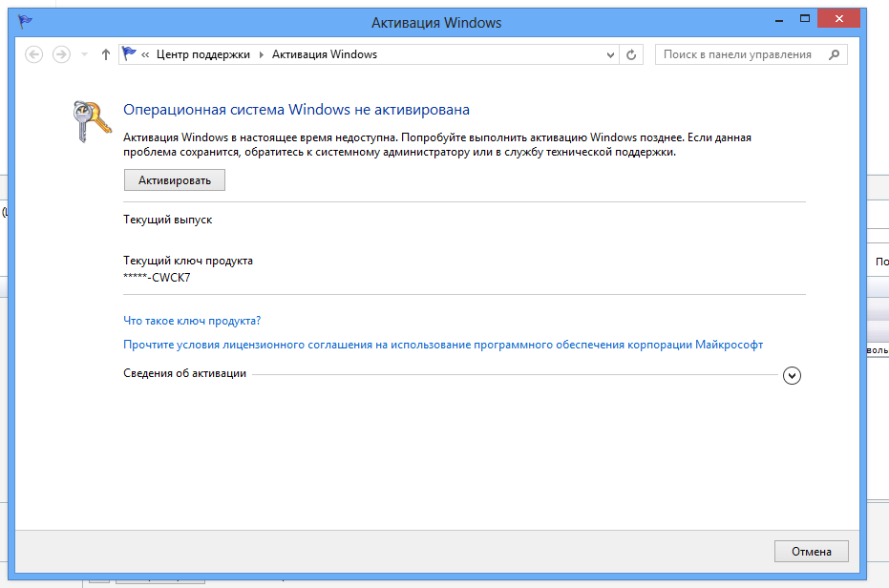Click the keys icon beside the heading
889x588 pixels.
pyautogui.click(x=93, y=122)
